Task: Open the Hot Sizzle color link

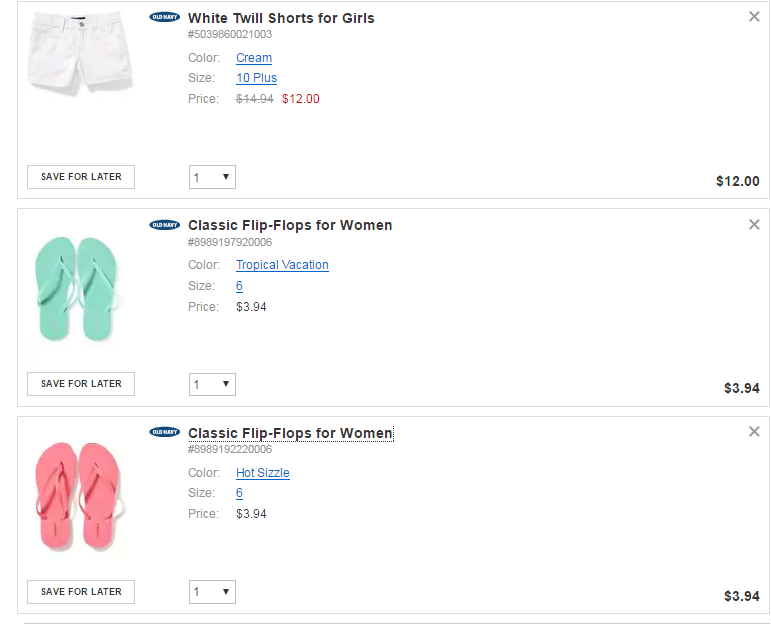Action: point(263,473)
